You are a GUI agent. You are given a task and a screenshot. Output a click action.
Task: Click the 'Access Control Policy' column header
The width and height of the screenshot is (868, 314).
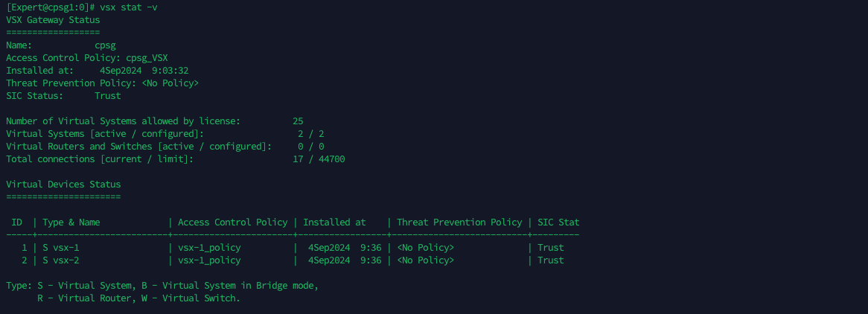click(232, 222)
